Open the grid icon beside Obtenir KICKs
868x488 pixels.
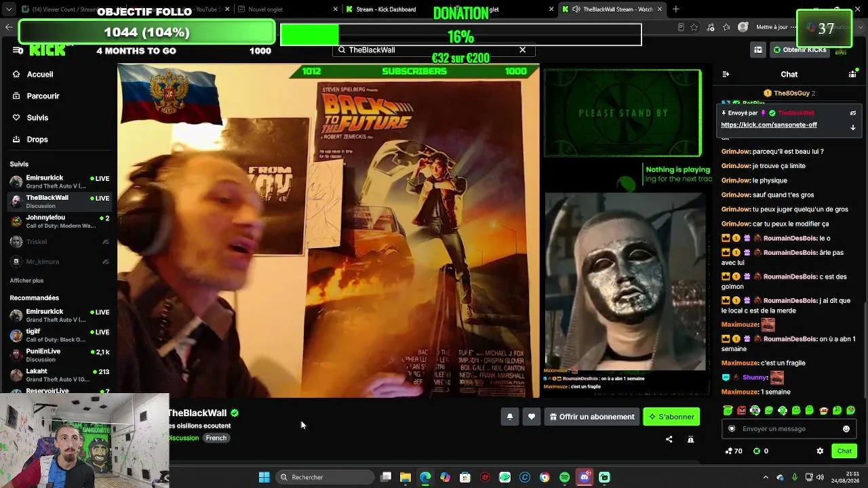point(757,50)
